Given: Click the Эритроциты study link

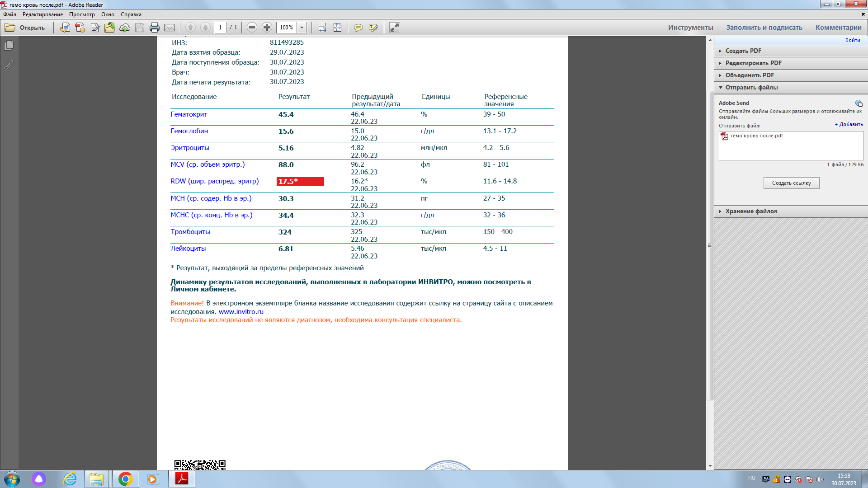Looking at the screenshot, I should click(190, 148).
